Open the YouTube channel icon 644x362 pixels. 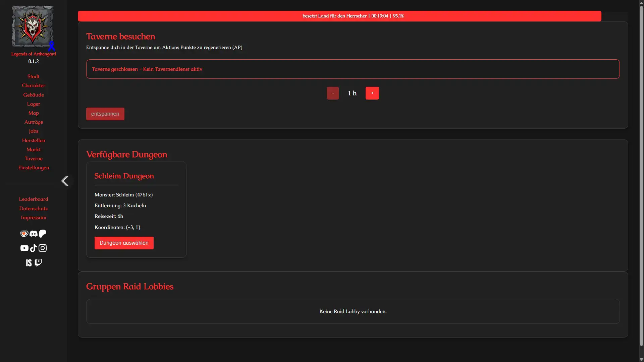[24, 248]
